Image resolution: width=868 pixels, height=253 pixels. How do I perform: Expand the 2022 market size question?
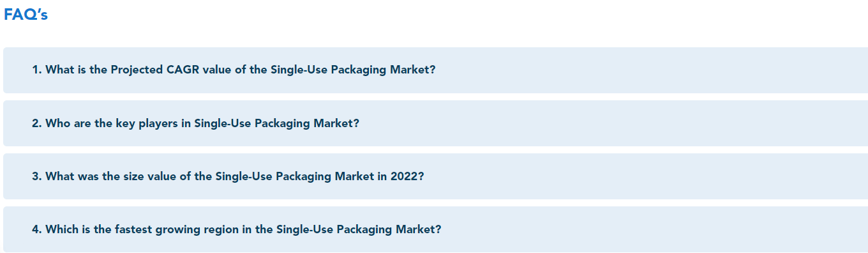[x=435, y=176]
